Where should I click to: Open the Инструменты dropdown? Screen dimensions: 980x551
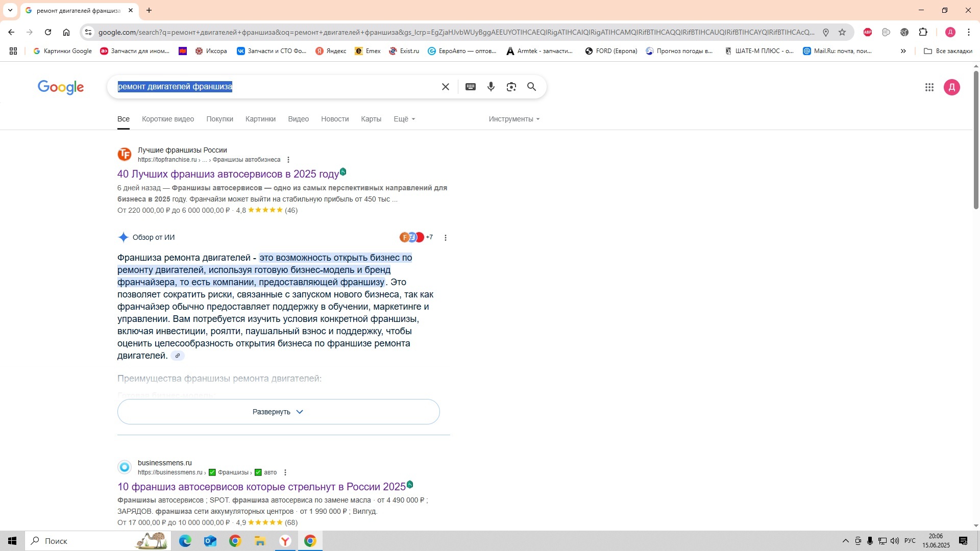pos(514,119)
